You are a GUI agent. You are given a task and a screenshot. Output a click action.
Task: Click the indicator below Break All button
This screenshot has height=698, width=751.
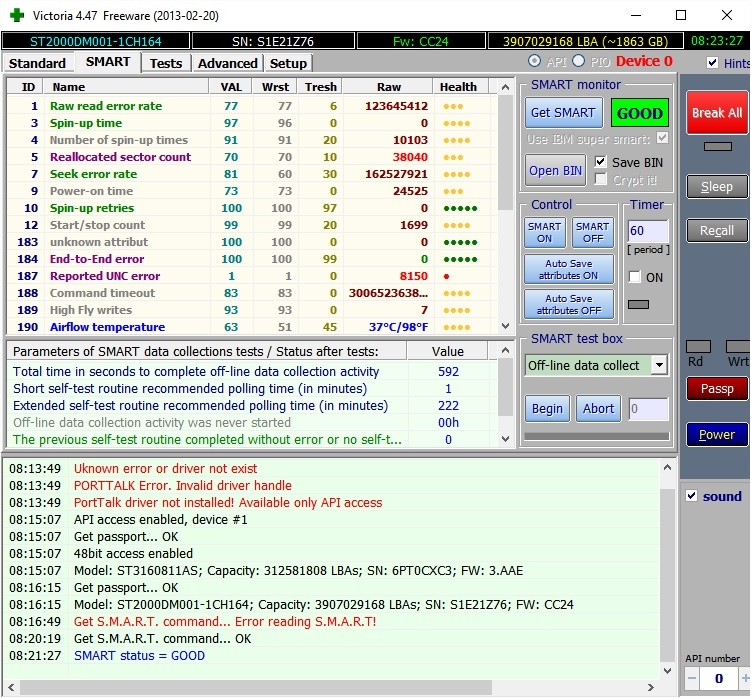(x=717, y=147)
